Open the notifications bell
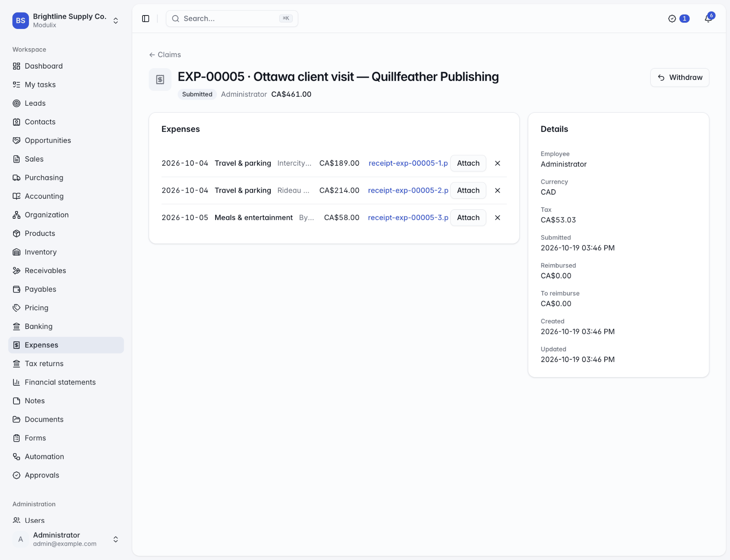This screenshot has height=560, width=730. click(x=708, y=19)
